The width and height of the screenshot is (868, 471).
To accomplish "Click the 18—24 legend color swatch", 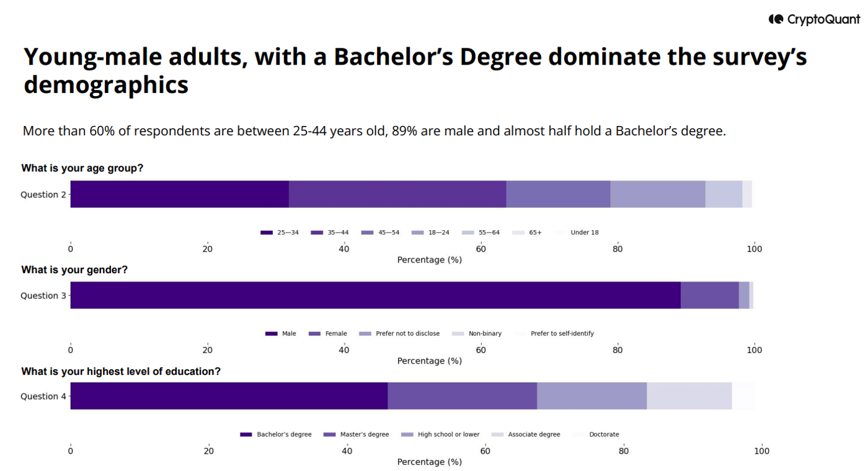I will [418, 233].
